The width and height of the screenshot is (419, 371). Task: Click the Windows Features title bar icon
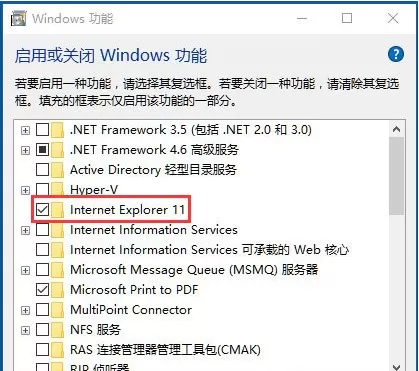pyautogui.click(x=18, y=18)
